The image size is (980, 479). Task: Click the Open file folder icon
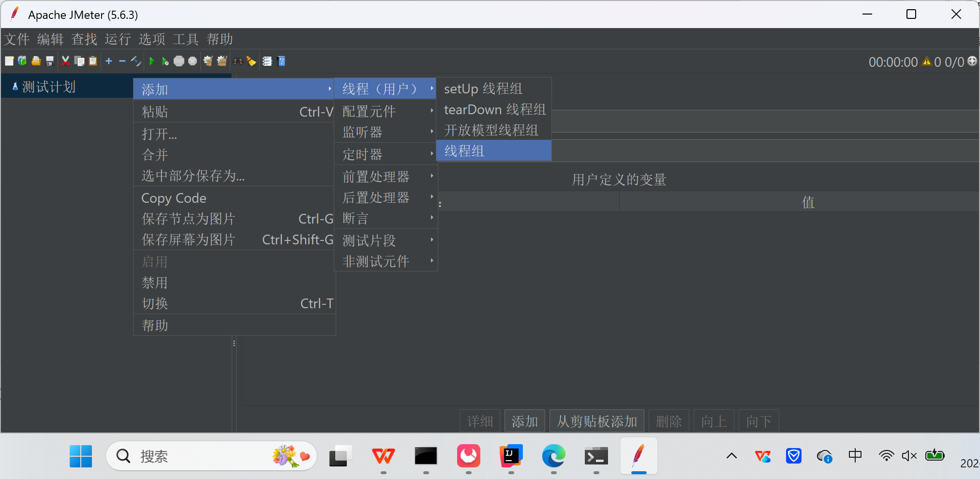coord(36,61)
